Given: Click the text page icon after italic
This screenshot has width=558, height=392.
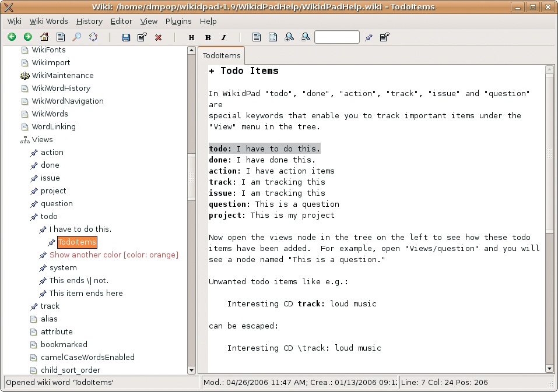Looking at the screenshot, I should 257,37.
